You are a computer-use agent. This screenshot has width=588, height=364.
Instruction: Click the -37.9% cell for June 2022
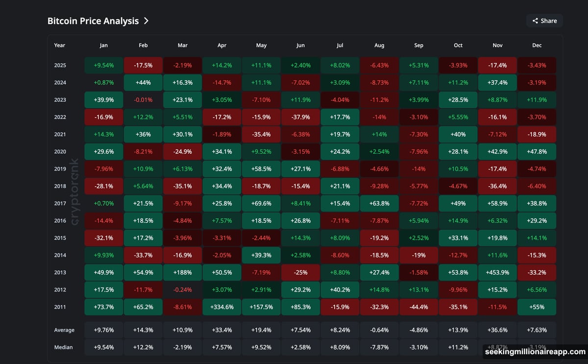[x=300, y=117]
